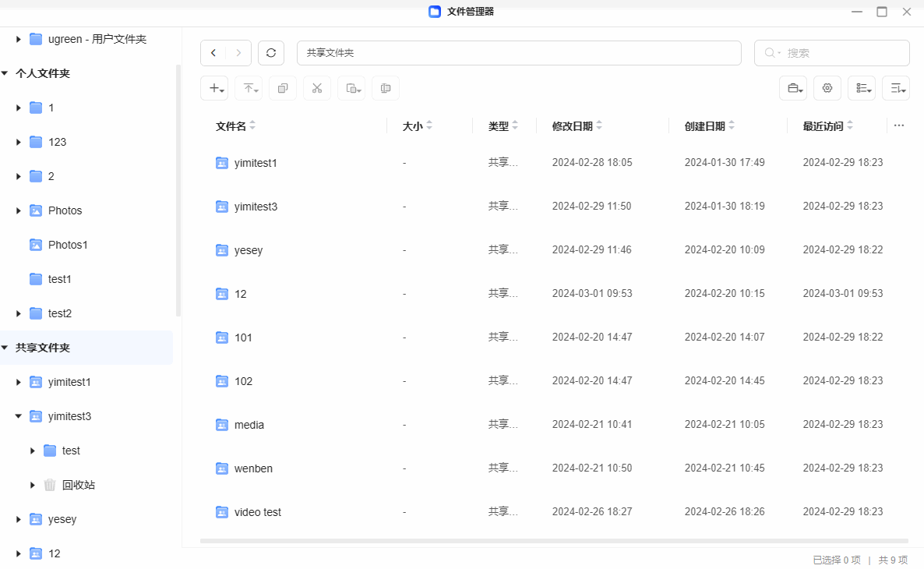Open Photos1 folder in sidebar
The image size is (924, 569).
(68, 245)
